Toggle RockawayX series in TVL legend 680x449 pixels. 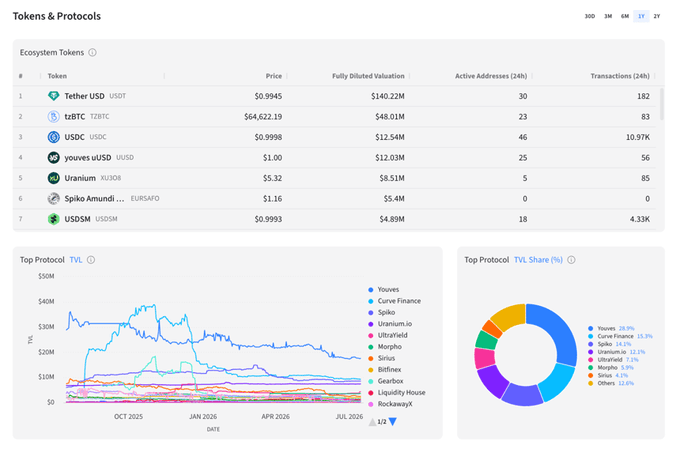coord(390,404)
